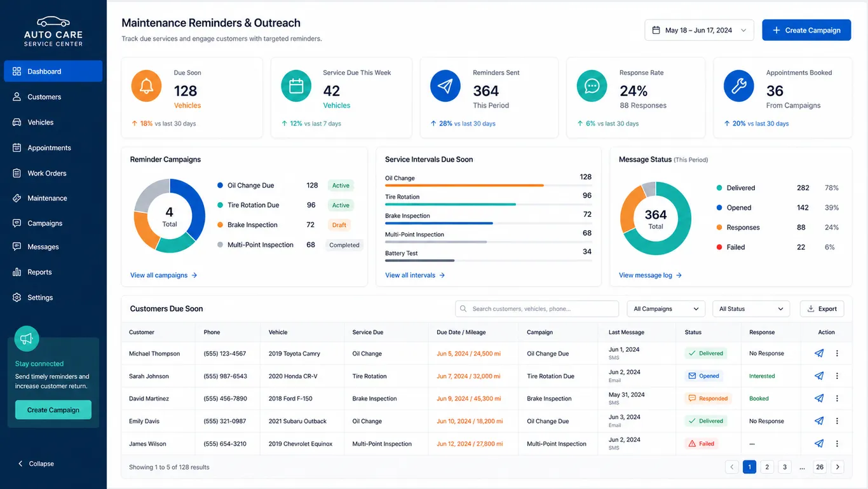This screenshot has height=489, width=868.
Task: Go to the next results page
Action: [x=837, y=467]
